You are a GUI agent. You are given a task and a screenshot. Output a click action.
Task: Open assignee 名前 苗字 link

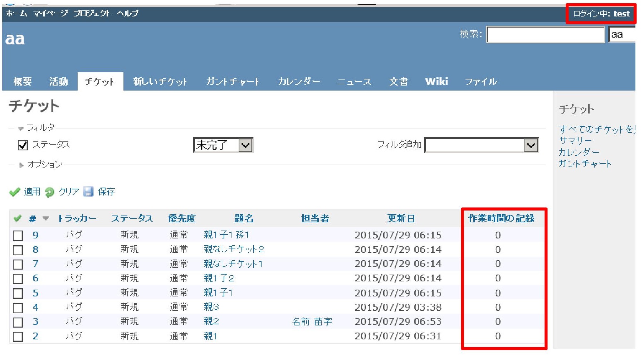[312, 321]
